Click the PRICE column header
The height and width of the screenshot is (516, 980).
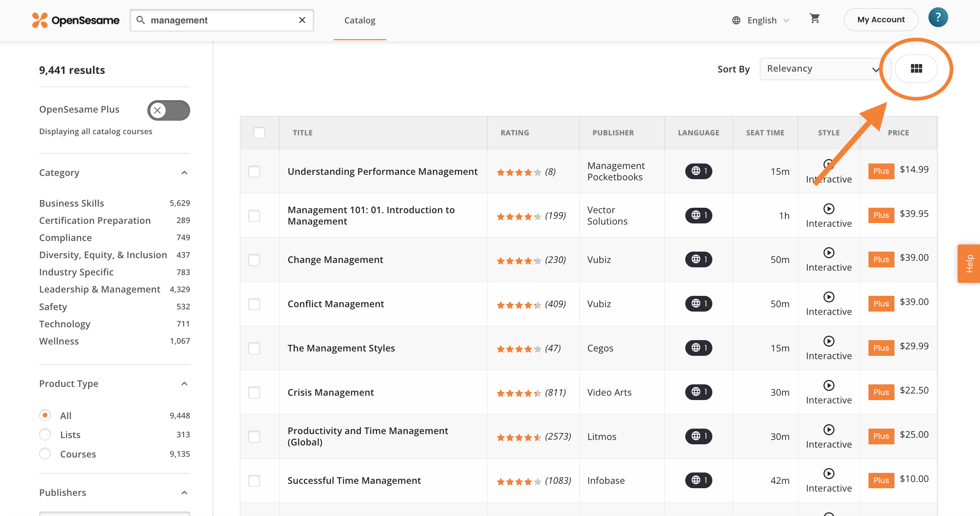[898, 133]
